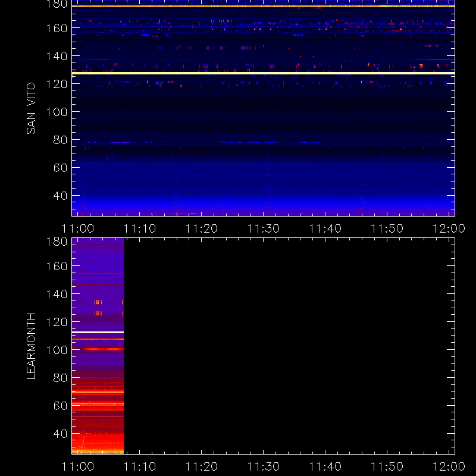The height and width of the screenshot is (476, 476).
Task: Select the 140 tick label on LEARMONTH plot
Action: [57, 294]
